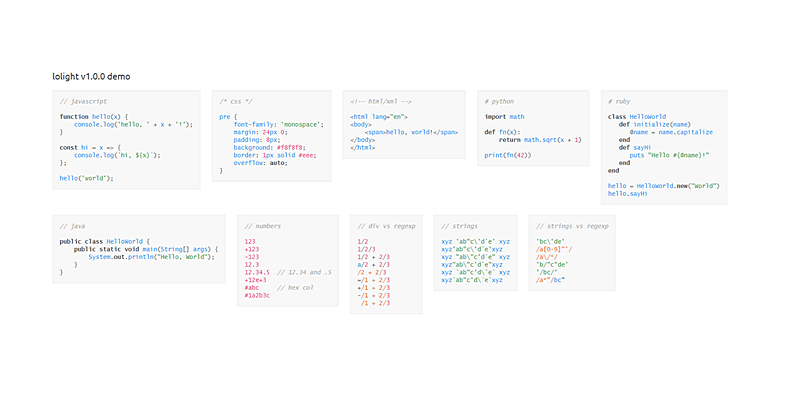Click the <html lang="en"> opening tag line
This screenshot has width=800, height=400.
click(378, 117)
